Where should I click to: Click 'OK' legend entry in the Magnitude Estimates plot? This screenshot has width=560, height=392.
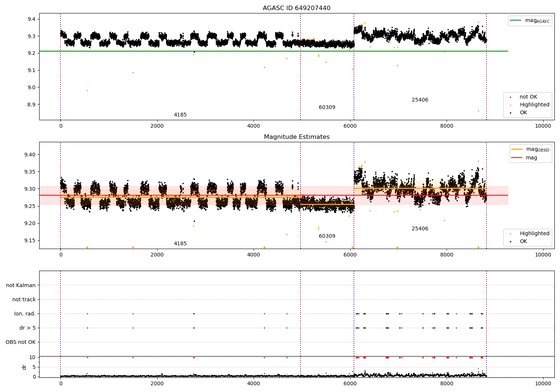click(523, 242)
